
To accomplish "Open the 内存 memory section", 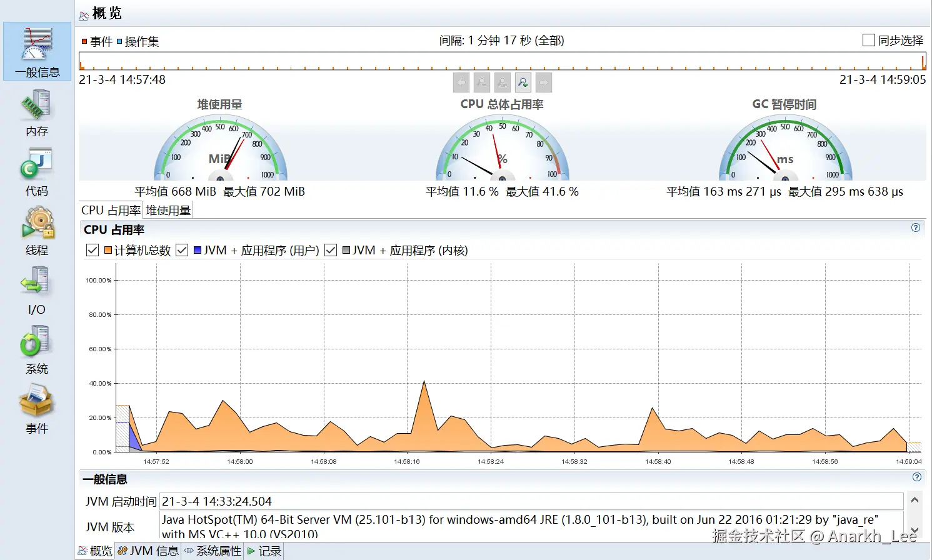I will point(37,113).
